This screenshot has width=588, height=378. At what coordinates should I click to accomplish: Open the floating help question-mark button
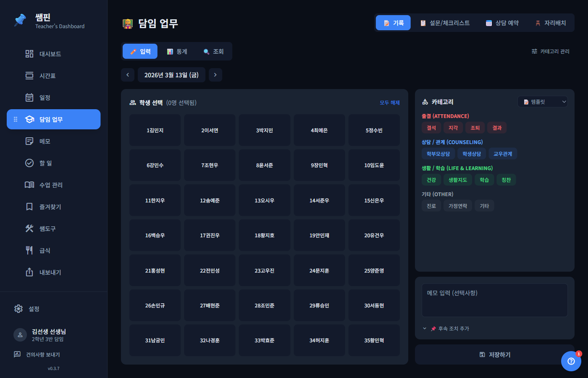point(571,361)
